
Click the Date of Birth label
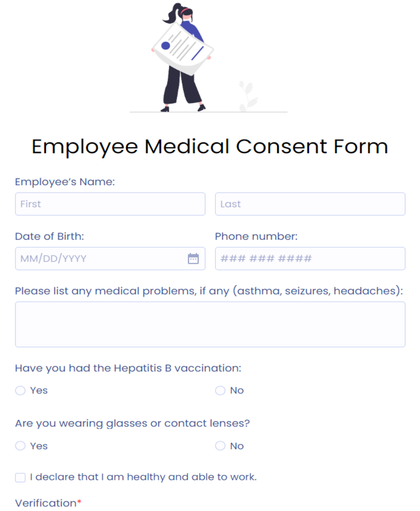pos(49,237)
